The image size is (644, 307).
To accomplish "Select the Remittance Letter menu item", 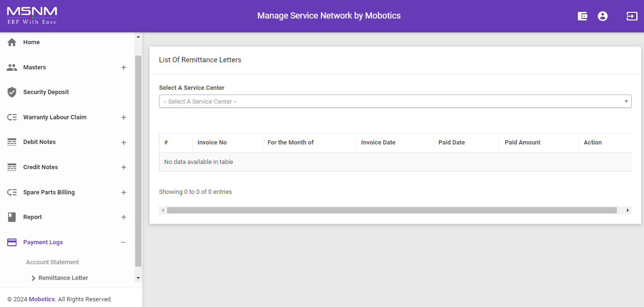I will pos(63,278).
